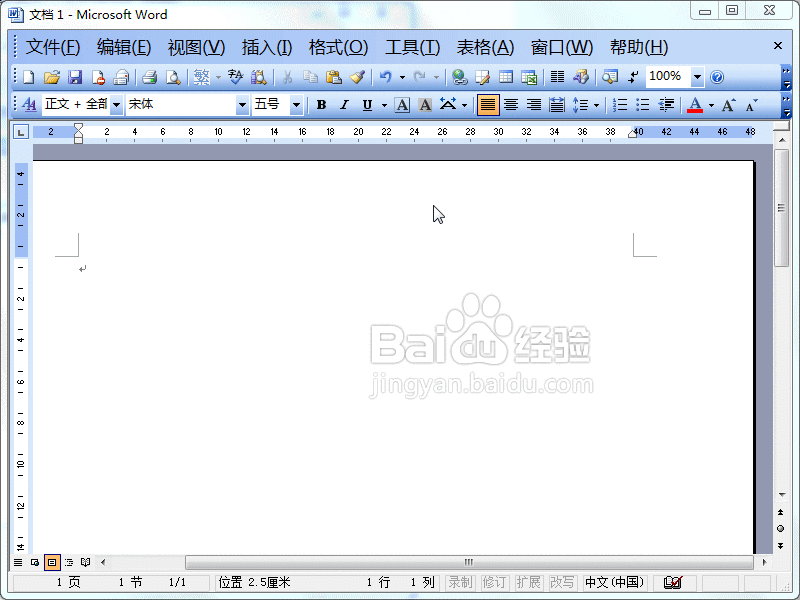Screen dimensions: 800x600
Task: Click the Undo arrow icon
Action: click(x=386, y=77)
